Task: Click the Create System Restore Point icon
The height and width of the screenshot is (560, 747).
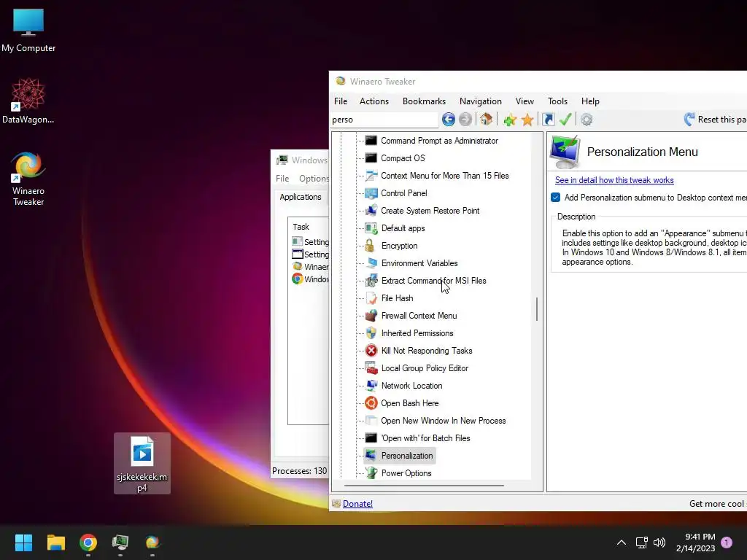Action: [x=371, y=211]
